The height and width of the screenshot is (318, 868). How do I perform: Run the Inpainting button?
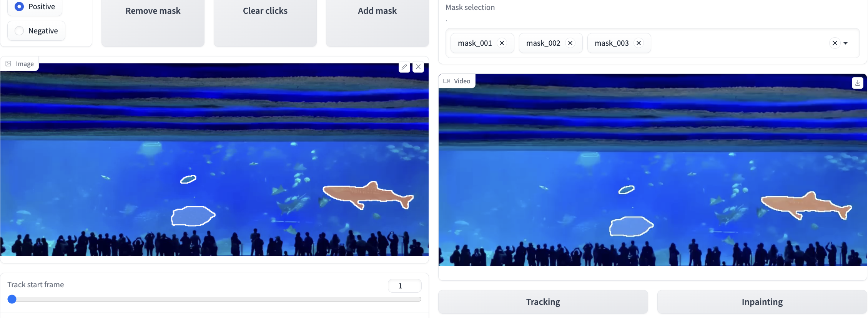tap(762, 302)
